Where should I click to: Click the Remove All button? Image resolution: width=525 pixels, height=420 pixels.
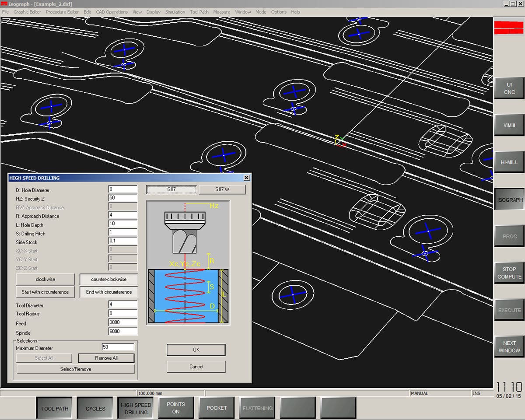[106, 358]
